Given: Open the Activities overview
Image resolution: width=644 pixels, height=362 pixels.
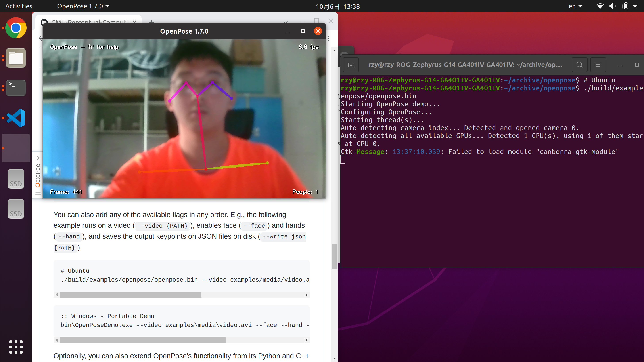Looking at the screenshot, I should click(19, 6).
